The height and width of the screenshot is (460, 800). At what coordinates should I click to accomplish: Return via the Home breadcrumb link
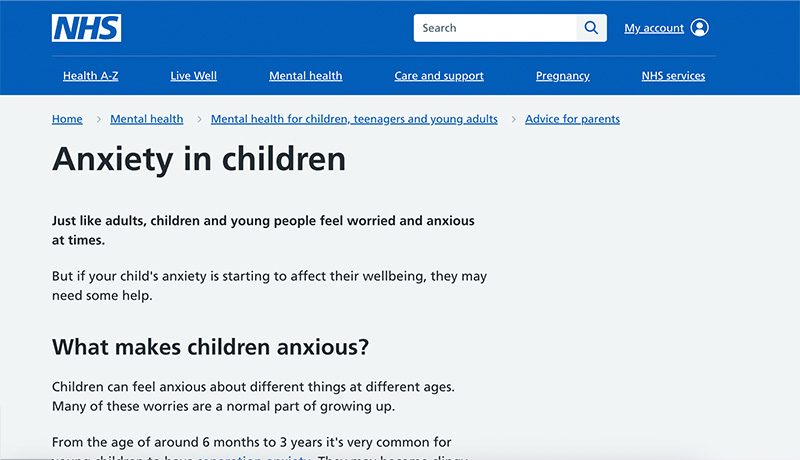[x=67, y=119]
